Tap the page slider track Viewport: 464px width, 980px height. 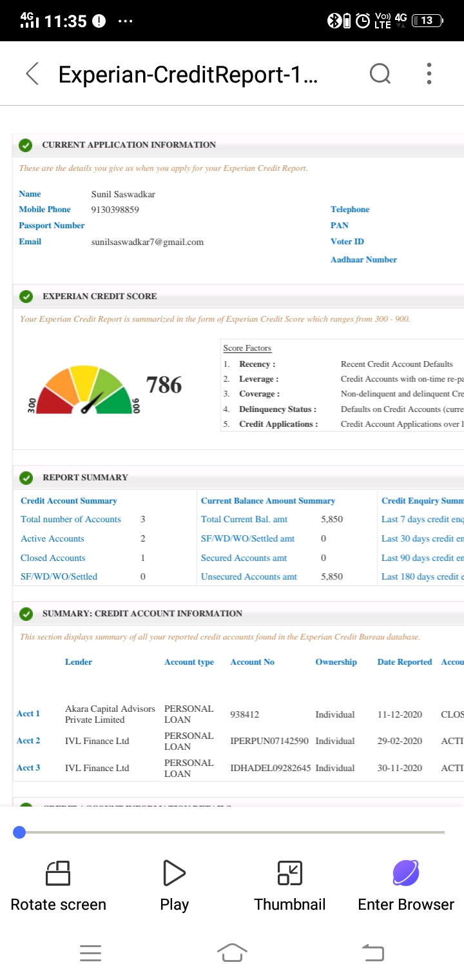232,832
